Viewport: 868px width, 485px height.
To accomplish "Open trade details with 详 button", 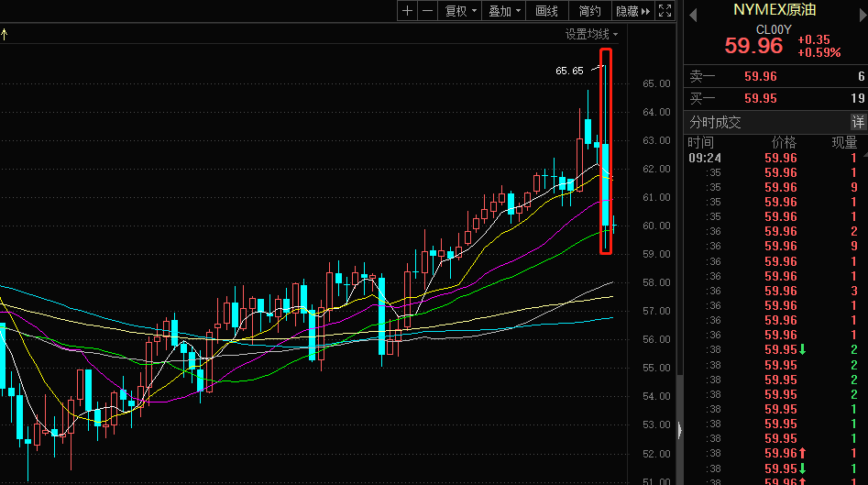I will (x=858, y=122).
